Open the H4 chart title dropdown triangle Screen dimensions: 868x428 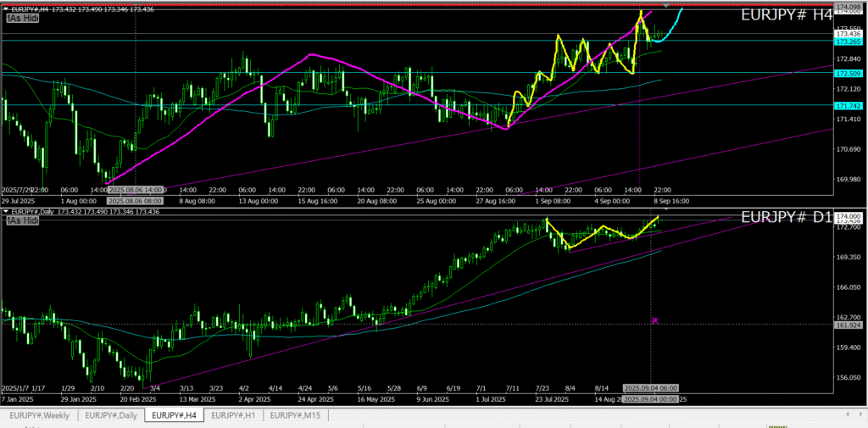tap(6, 8)
